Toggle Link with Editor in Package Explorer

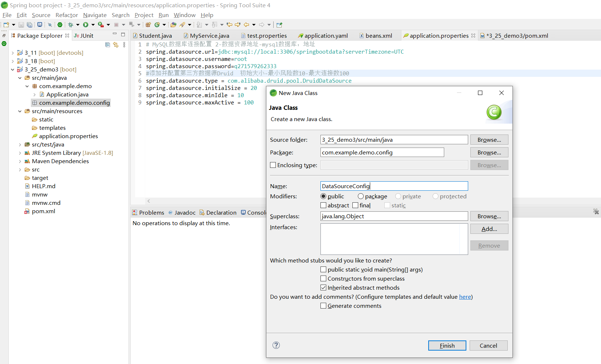coord(116,45)
